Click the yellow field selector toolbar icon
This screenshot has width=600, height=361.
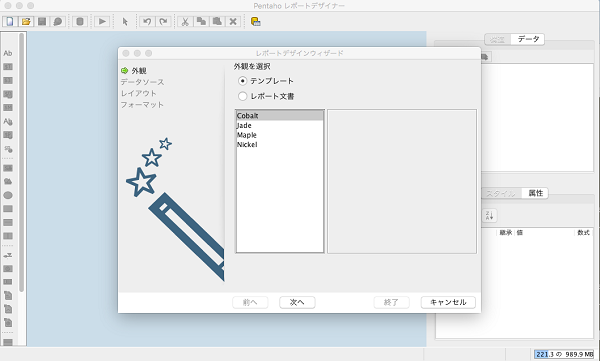[256, 21]
